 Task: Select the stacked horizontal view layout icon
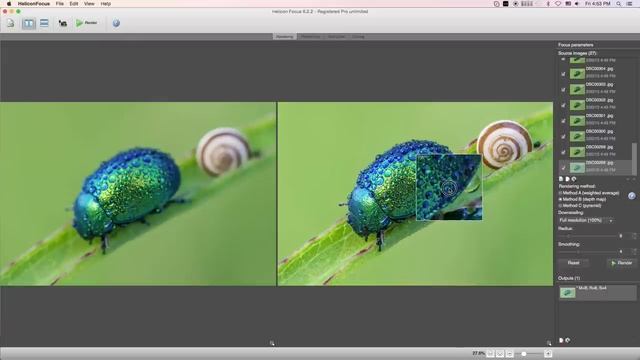(x=44, y=23)
